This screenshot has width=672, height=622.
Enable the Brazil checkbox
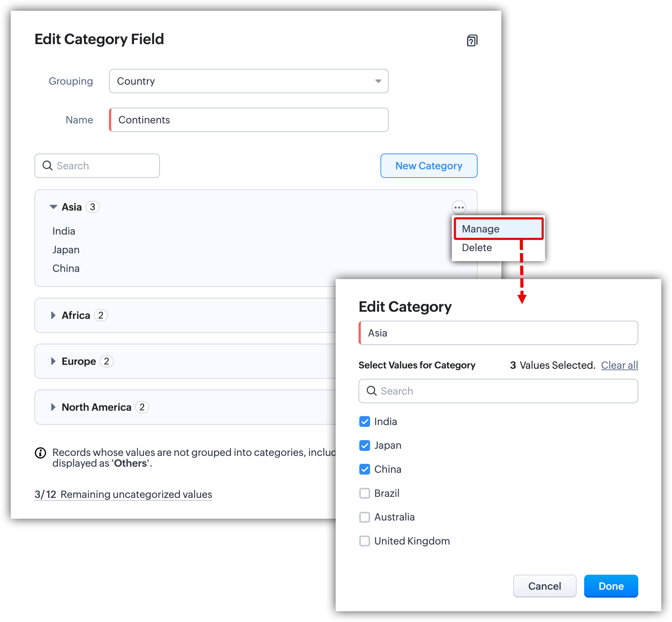365,493
